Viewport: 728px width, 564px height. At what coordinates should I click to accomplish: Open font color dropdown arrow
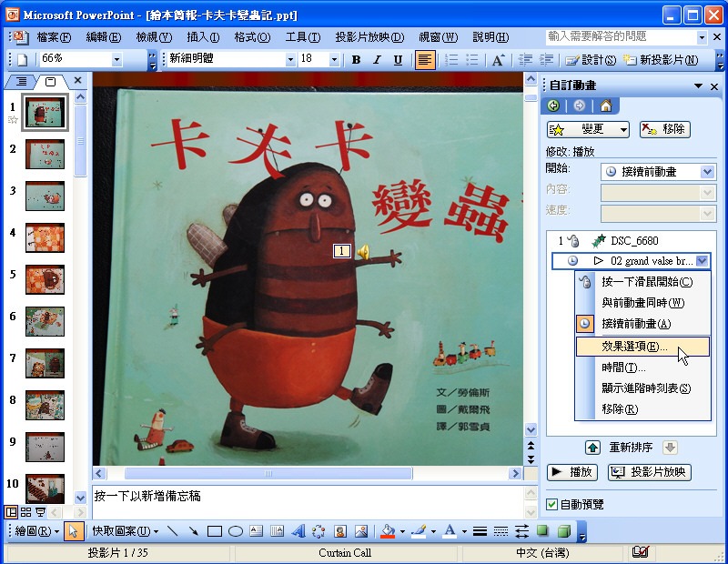click(464, 531)
